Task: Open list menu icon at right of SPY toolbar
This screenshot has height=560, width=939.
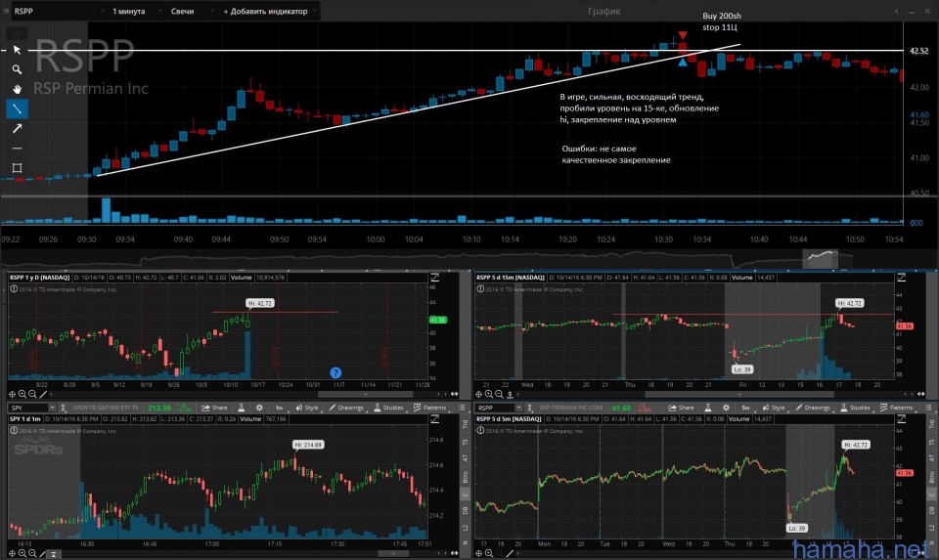Action: [x=462, y=408]
